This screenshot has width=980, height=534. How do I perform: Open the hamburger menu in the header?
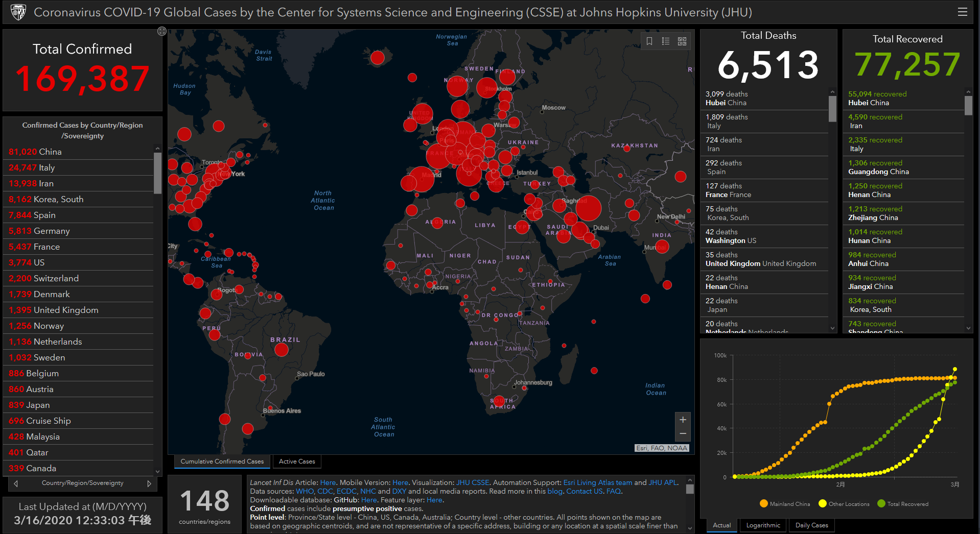click(x=963, y=12)
